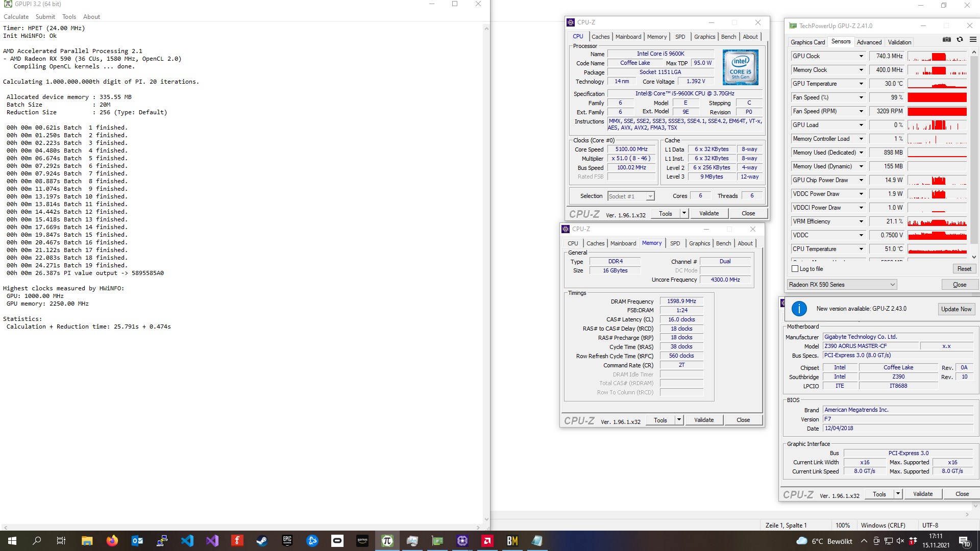The height and width of the screenshot is (551, 980).
Task: Launch Epic Games from the taskbar
Action: (287, 541)
